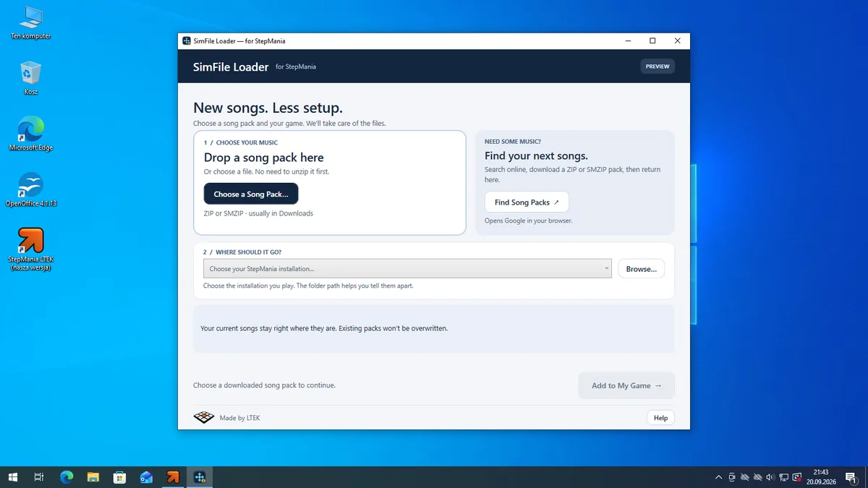Open the network tray icon
The height and width of the screenshot is (488, 868).
tap(783, 477)
